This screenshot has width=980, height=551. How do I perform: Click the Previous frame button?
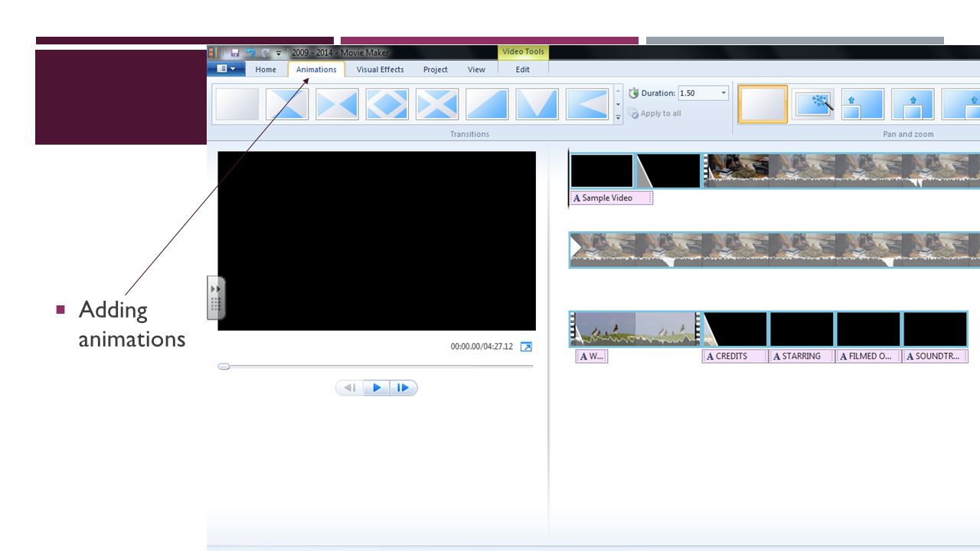[x=350, y=388]
